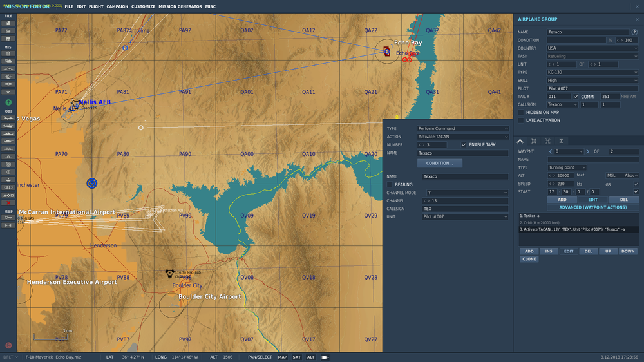Click the question mark help icon
The height and width of the screenshot is (362, 644).
634,32
